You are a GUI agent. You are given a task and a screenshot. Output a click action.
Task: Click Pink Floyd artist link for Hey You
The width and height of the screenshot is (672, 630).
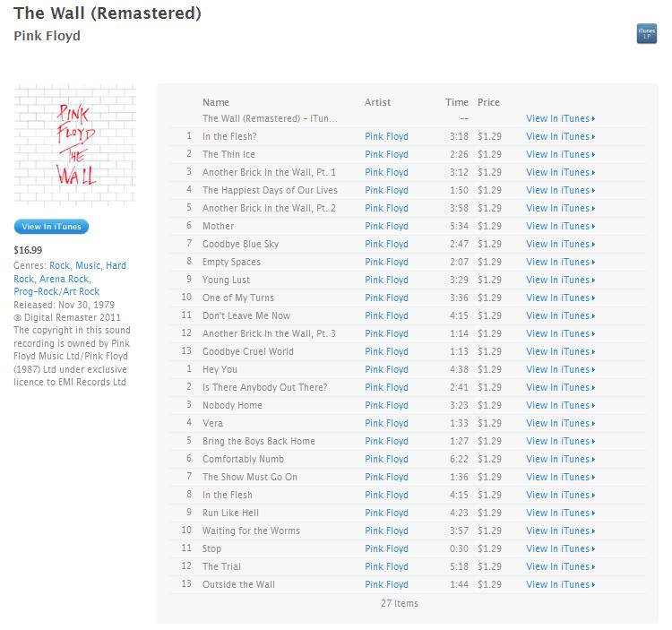386,369
